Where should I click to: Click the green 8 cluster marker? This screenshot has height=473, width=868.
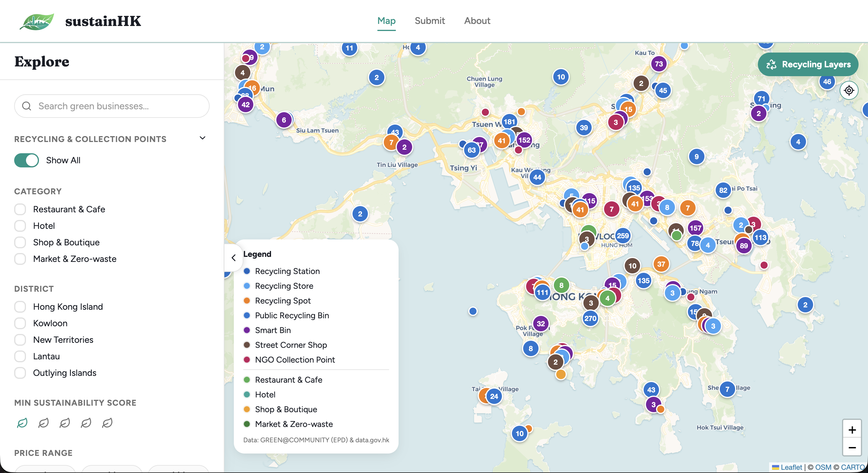point(561,285)
